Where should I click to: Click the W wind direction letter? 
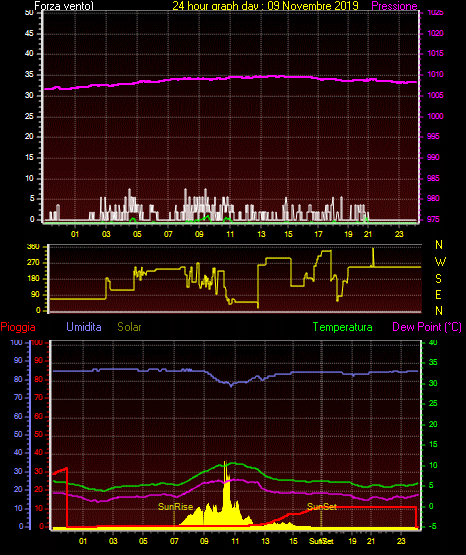click(x=440, y=262)
